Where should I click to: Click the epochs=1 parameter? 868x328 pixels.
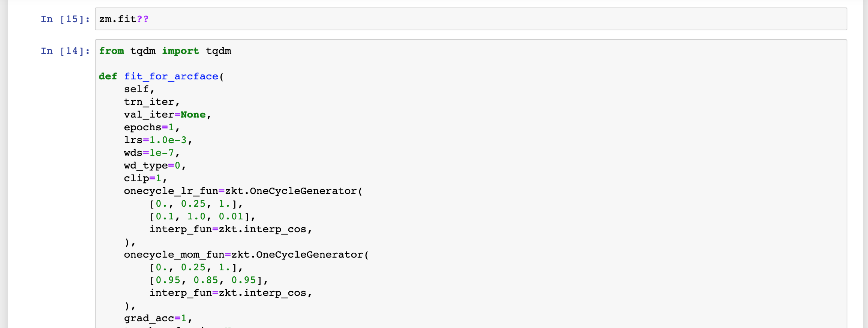(149, 127)
